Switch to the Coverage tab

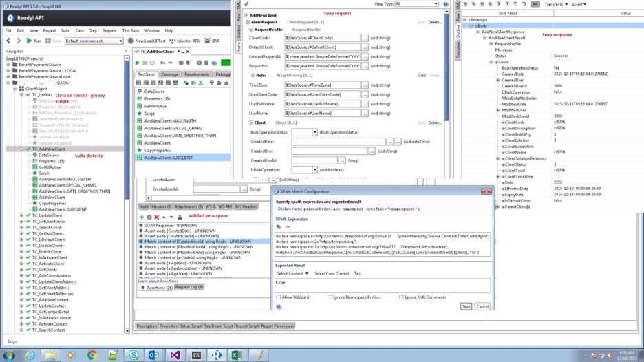169,74
